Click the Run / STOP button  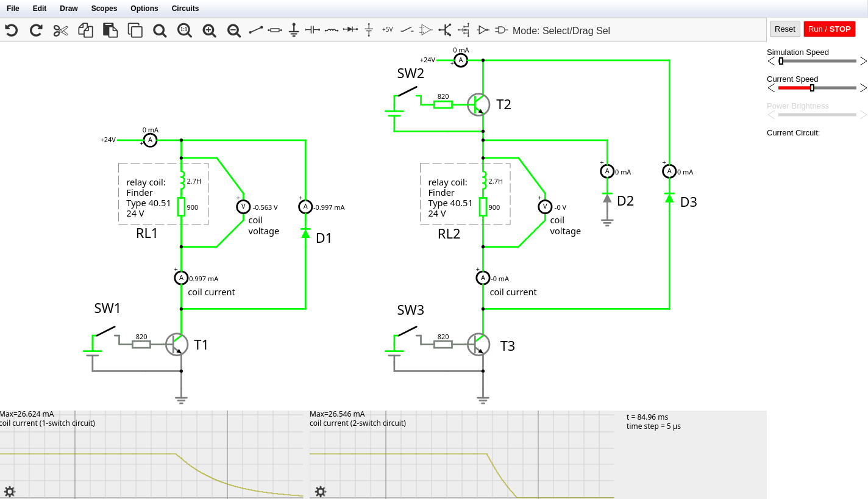pyautogui.click(x=829, y=29)
